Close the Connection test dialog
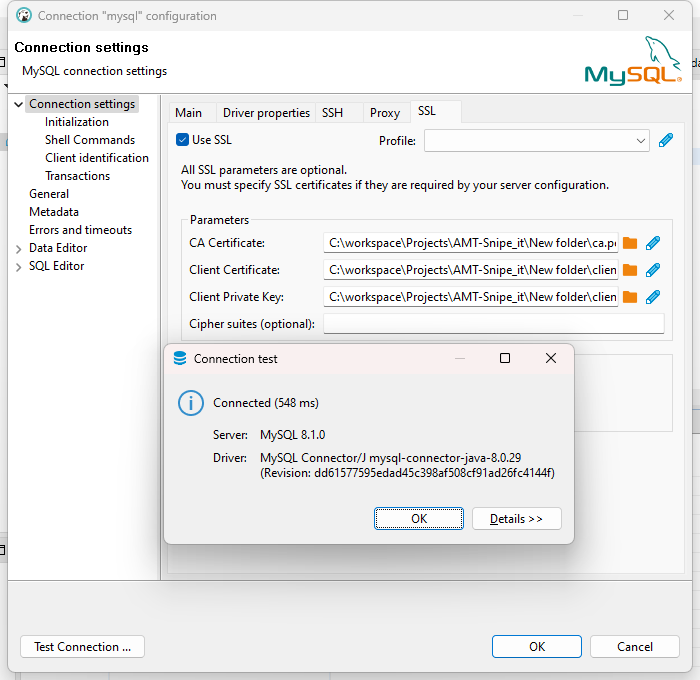Viewport: 700px width, 680px height. pos(551,358)
